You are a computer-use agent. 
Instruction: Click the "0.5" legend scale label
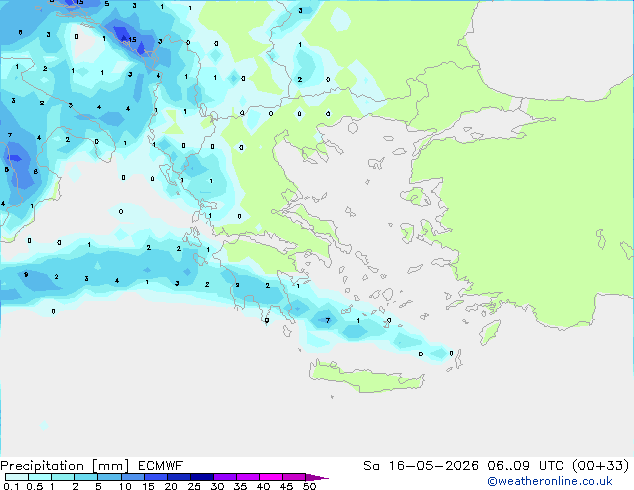34,486
